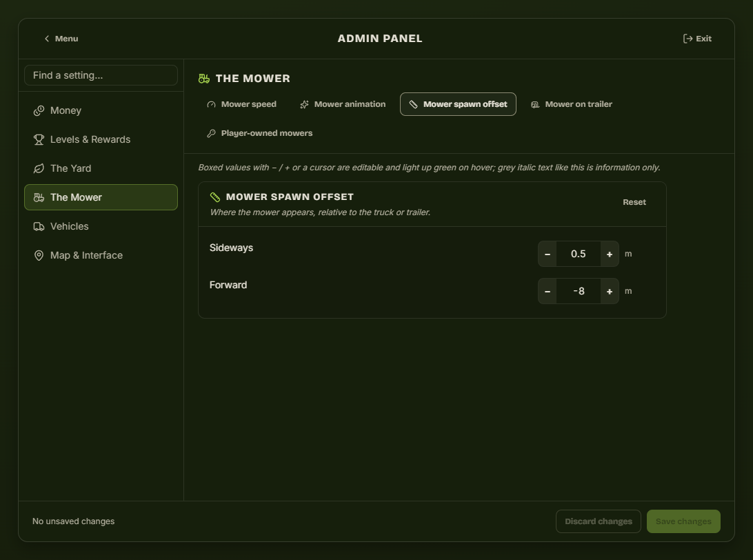Click the ADMIN PANEL title
Screen dimensions: 753x560
click(x=380, y=39)
